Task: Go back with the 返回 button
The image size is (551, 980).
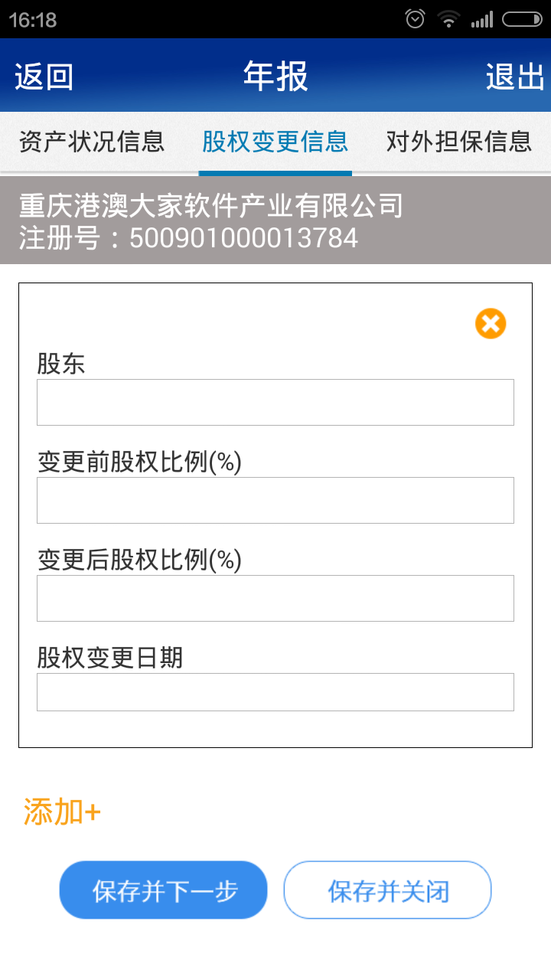Action: pyautogui.click(x=44, y=77)
